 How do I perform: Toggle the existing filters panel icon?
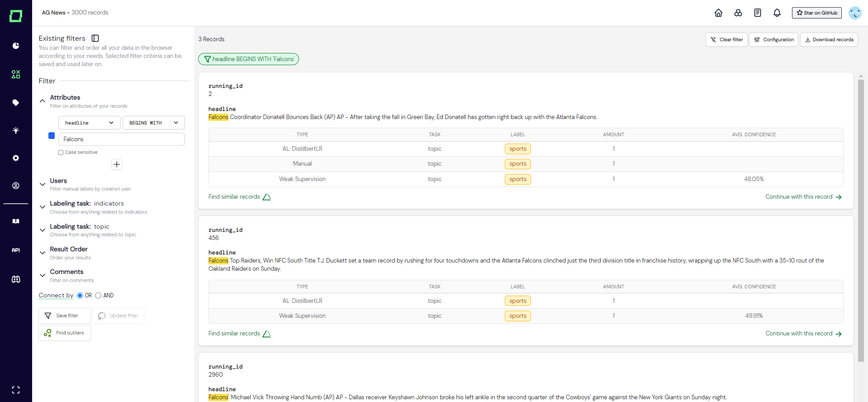pos(95,38)
